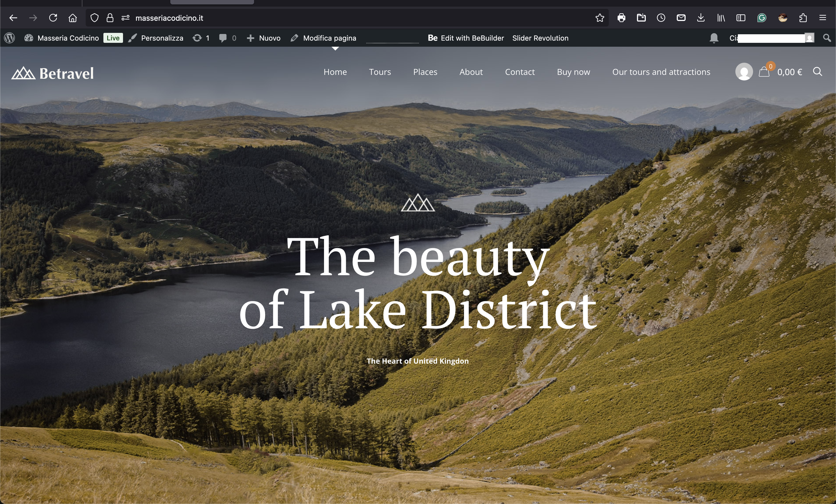836x504 pixels.
Task: Click the Live status badge
Action: click(x=113, y=38)
